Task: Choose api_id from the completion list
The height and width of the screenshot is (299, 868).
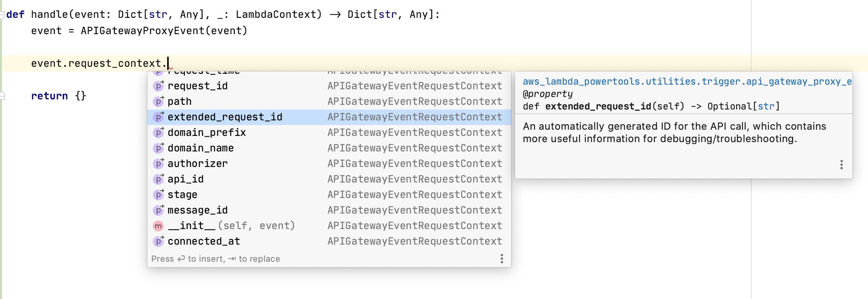Action: pyautogui.click(x=185, y=179)
